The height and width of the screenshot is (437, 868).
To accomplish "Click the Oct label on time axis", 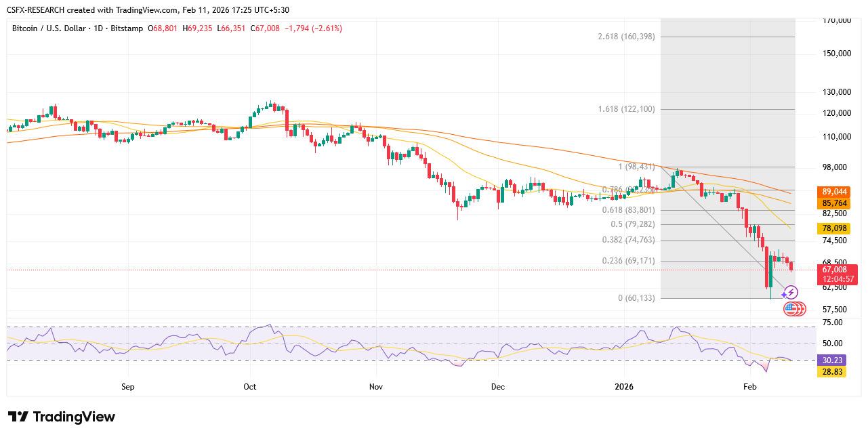I will [249, 387].
